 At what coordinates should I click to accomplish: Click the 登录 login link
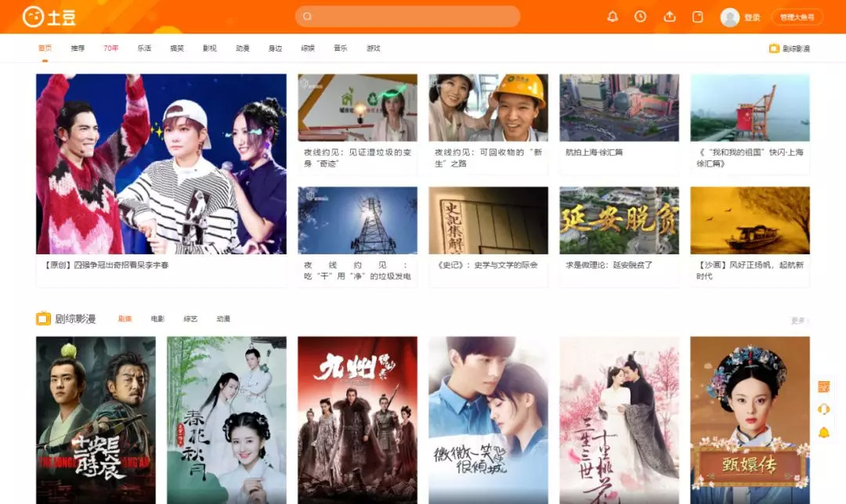point(752,17)
